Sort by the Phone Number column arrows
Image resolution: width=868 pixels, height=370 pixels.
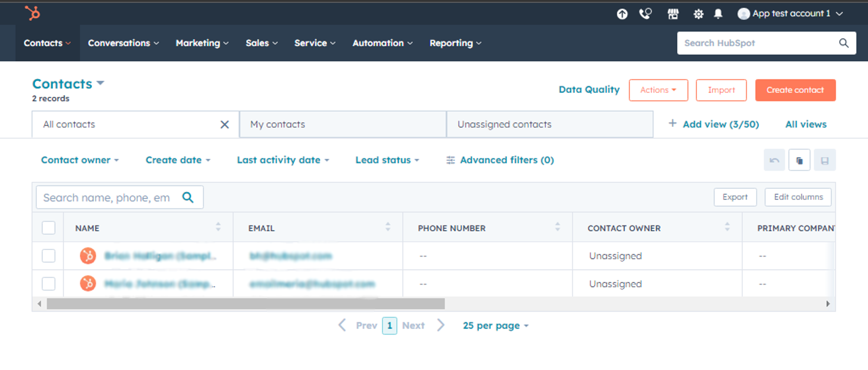pyautogui.click(x=558, y=227)
